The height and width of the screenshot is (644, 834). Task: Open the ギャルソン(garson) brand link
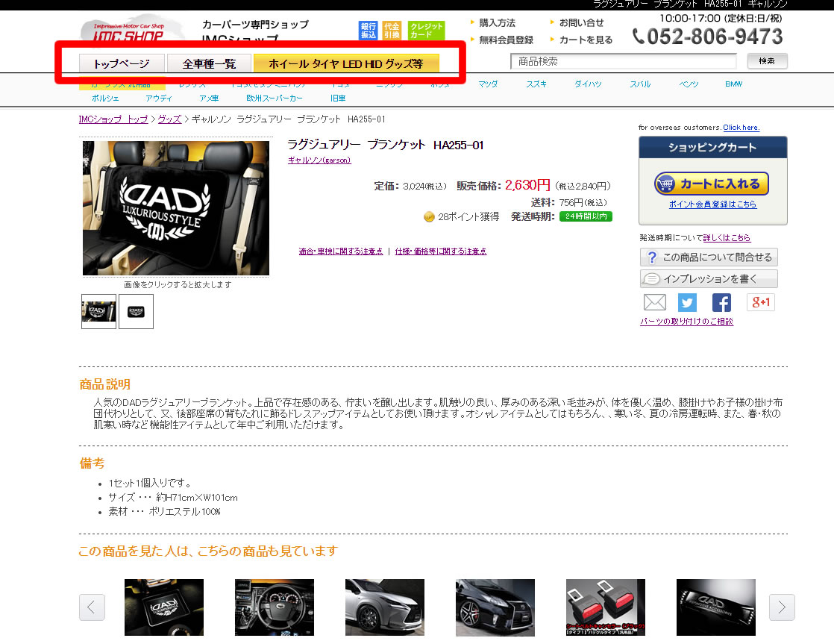pos(319,160)
